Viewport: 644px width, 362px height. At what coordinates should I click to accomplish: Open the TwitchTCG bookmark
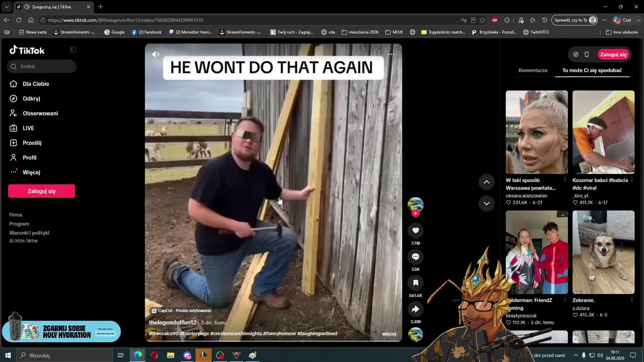coord(536,32)
